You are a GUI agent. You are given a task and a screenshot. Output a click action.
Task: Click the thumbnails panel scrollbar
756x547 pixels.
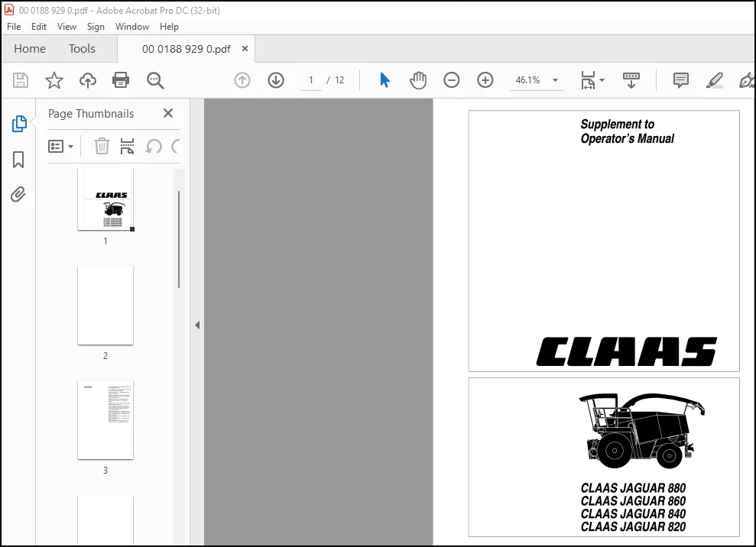click(x=179, y=240)
